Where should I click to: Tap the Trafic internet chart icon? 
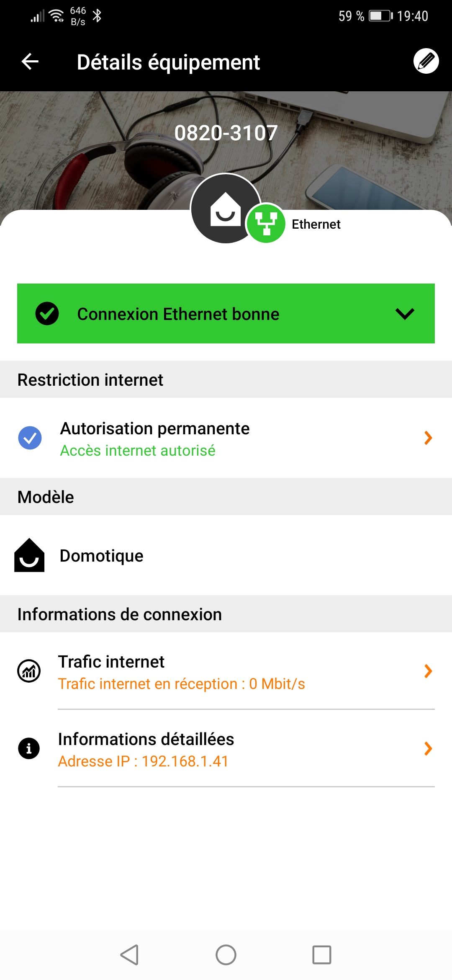click(29, 671)
